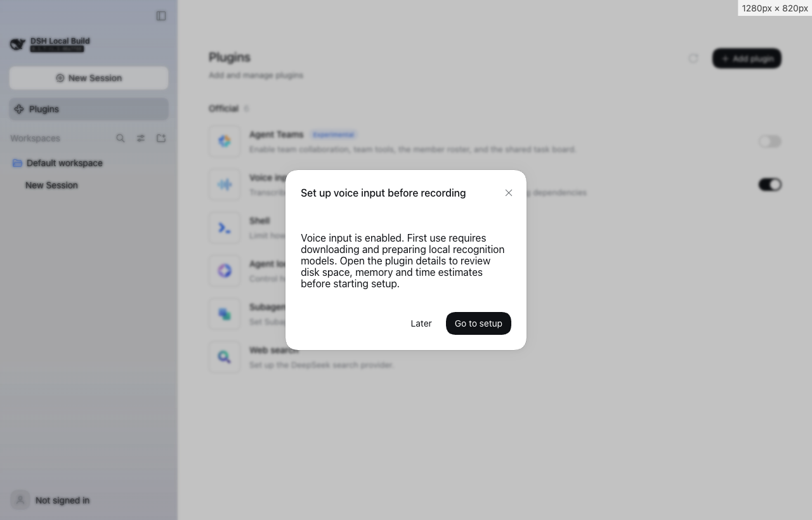Click the Agent Teams plugin title
Viewport: 812px width, 520px height.
coord(277,134)
